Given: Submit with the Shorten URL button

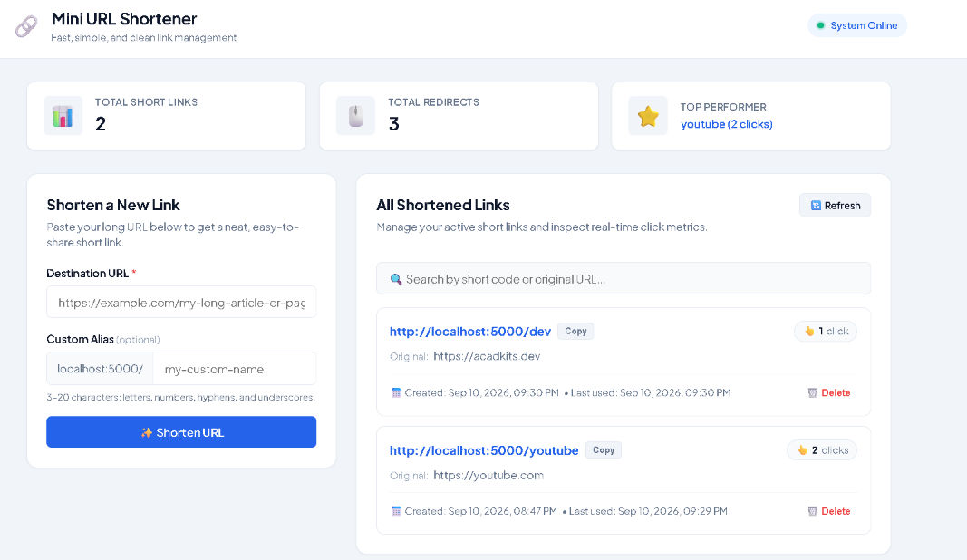Looking at the screenshot, I should [x=181, y=431].
